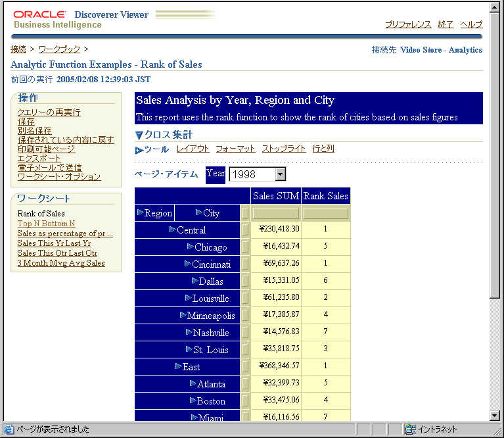Select the Sales SUM column handle
Screen dimensions: 504x438
[276, 213]
